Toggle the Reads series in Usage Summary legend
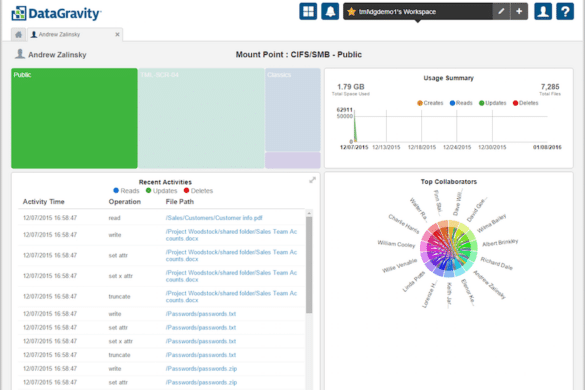Screen dimensions: 585x390 (x=461, y=103)
